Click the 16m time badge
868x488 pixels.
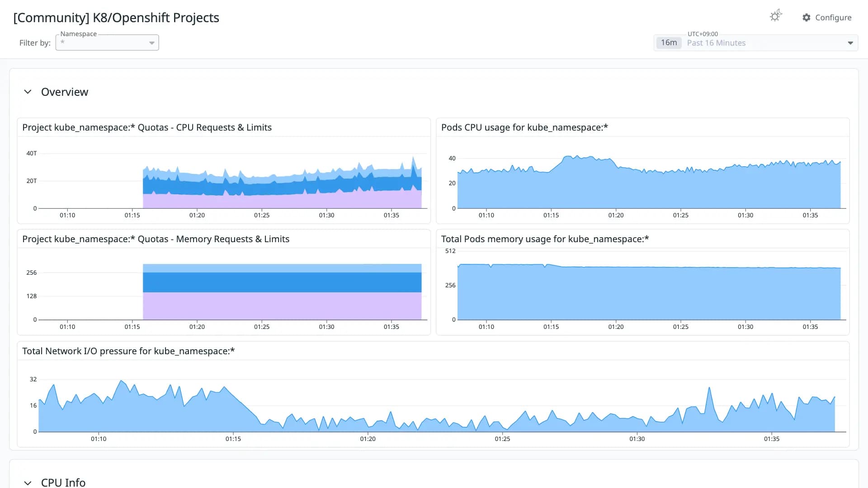tap(669, 43)
